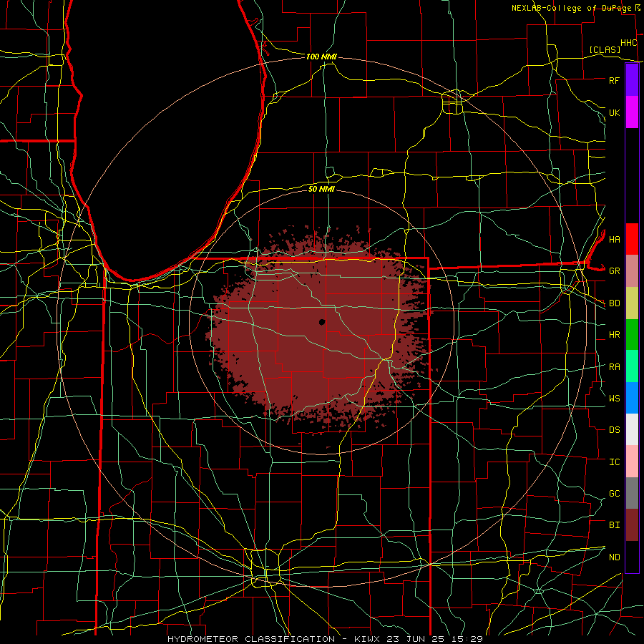Click the GR legend label
Screen dimensions: 644x644
(x=614, y=271)
